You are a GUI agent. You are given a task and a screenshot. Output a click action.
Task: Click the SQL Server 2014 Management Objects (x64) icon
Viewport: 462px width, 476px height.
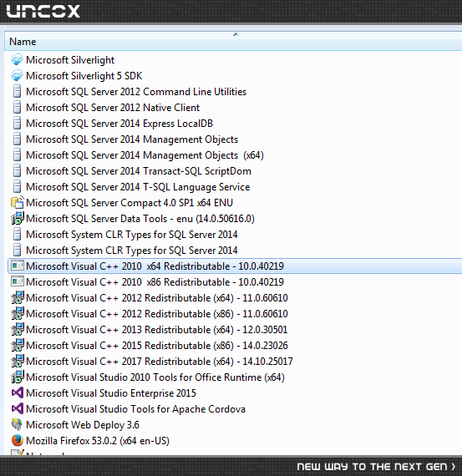coord(18,155)
